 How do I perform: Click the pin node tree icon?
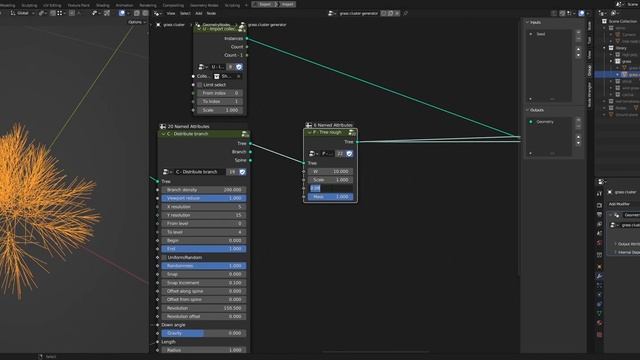(x=405, y=13)
